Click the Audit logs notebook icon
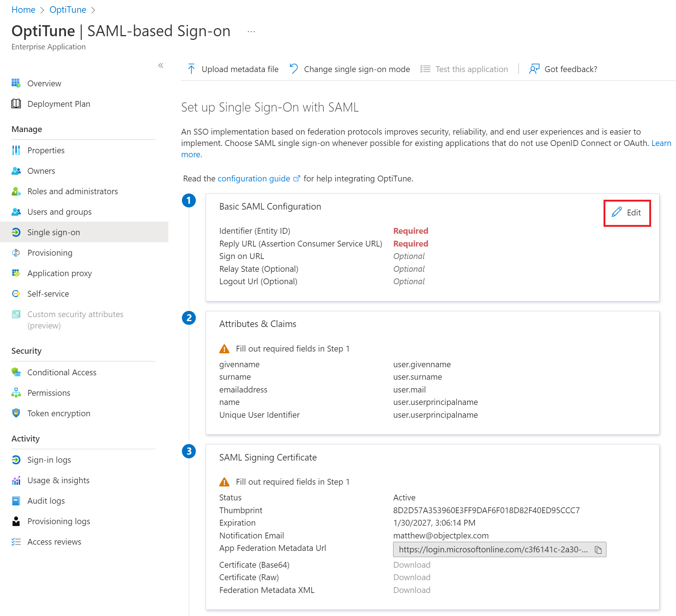 click(16, 500)
